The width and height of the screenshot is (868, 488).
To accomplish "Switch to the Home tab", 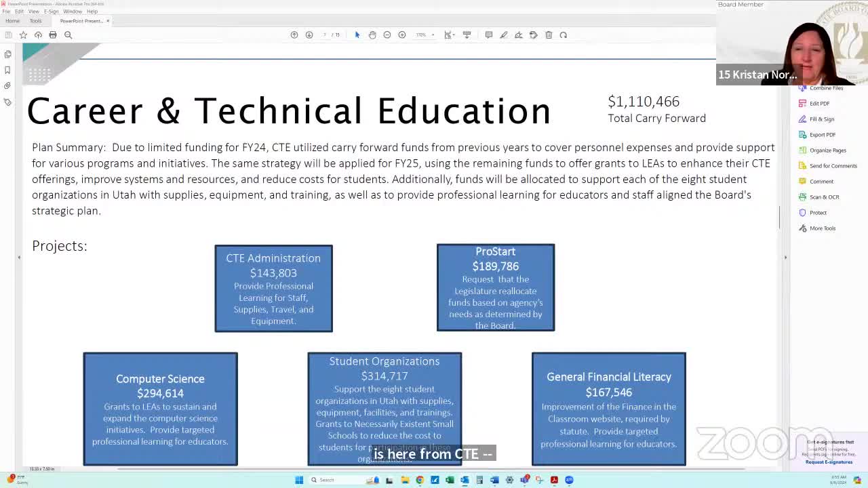I will tap(12, 21).
